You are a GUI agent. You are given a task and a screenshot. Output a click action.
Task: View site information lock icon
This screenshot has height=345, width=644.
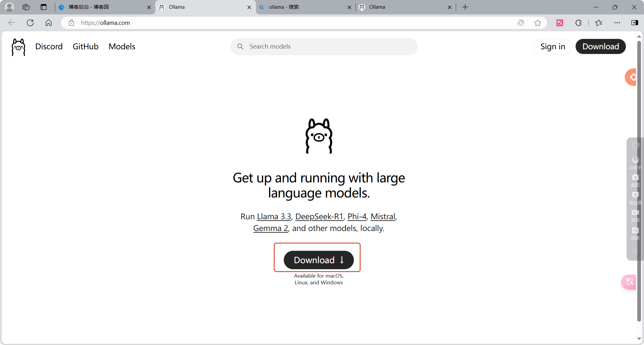tap(71, 23)
